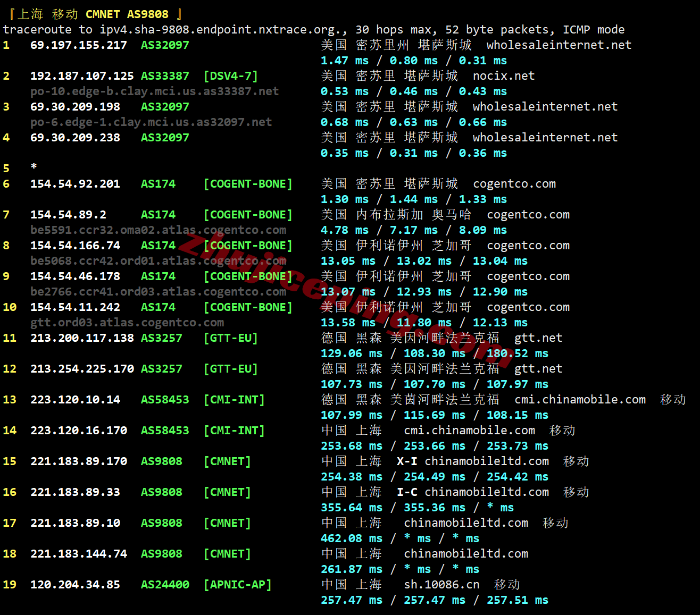700x615 pixels.
Task: Click the asterisk on hop 5
Action: pyautogui.click(x=34, y=167)
